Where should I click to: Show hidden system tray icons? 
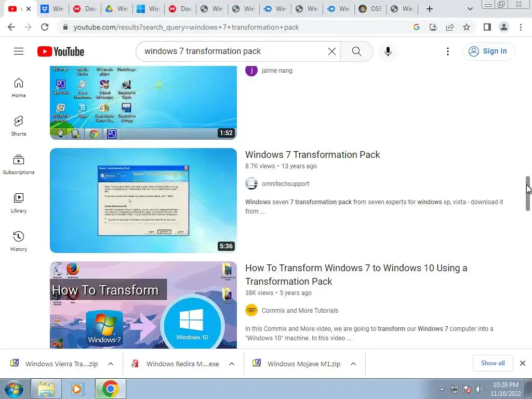(442, 389)
